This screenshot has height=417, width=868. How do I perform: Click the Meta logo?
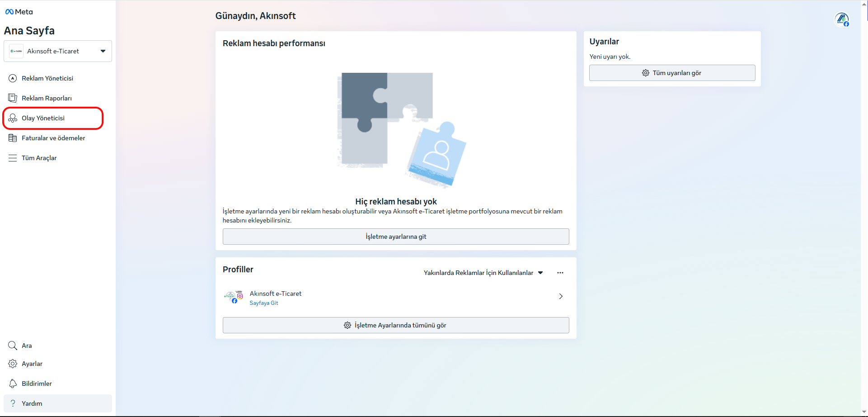tap(19, 12)
